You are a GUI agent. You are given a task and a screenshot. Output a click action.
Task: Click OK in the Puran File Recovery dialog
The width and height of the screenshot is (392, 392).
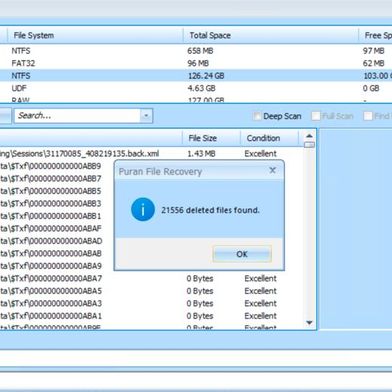242,254
